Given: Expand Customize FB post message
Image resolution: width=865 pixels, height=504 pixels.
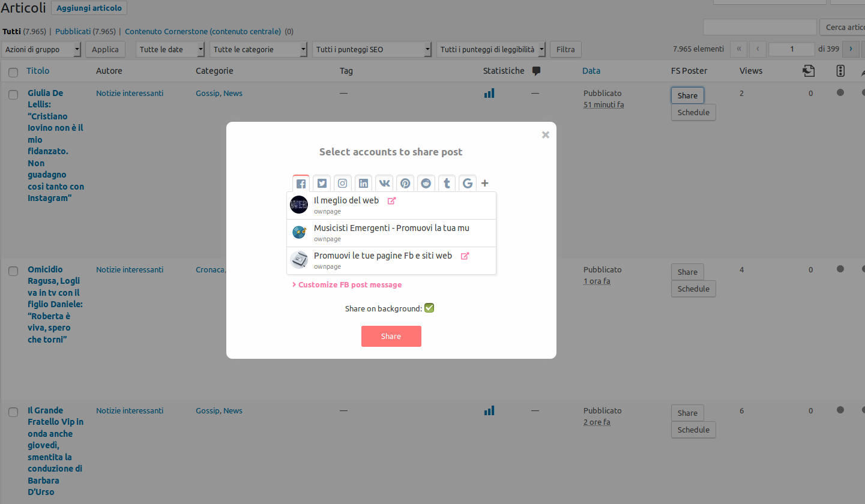Looking at the screenshot, I should click(x=347, y=285).
